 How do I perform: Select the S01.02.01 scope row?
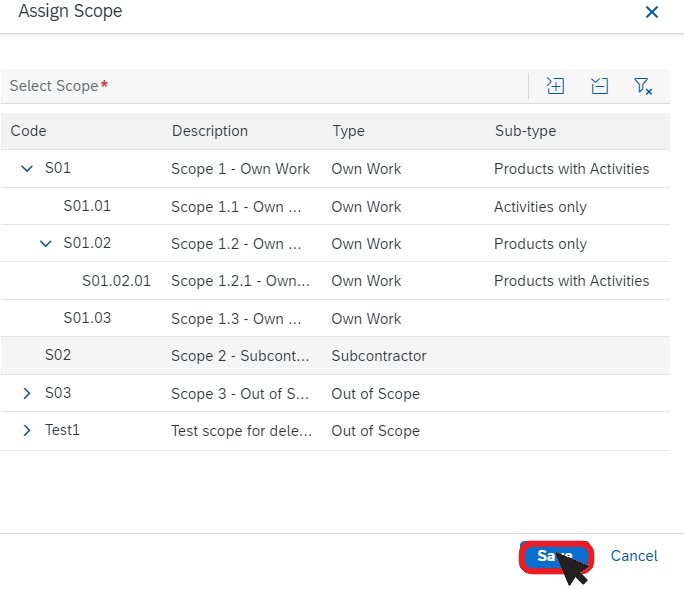pos(335,281)
